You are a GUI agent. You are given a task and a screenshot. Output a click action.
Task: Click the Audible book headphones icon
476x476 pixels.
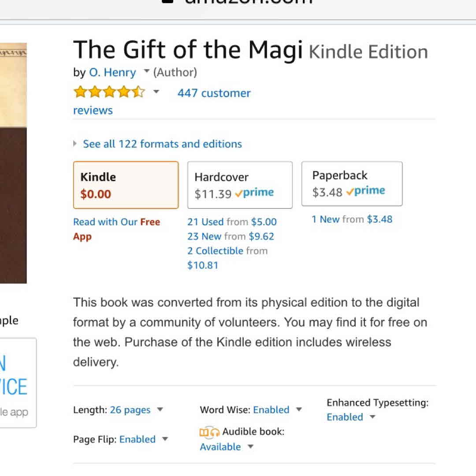(209, 432)
